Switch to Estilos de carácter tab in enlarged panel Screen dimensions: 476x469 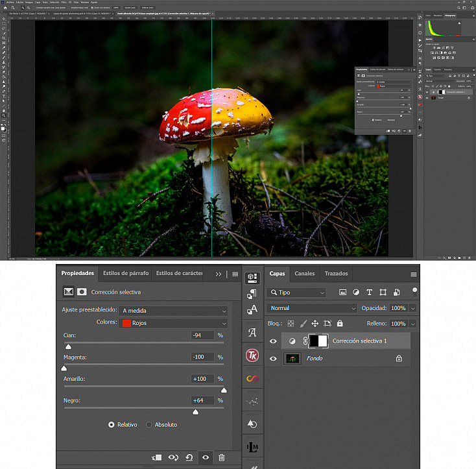pos(179,273)
